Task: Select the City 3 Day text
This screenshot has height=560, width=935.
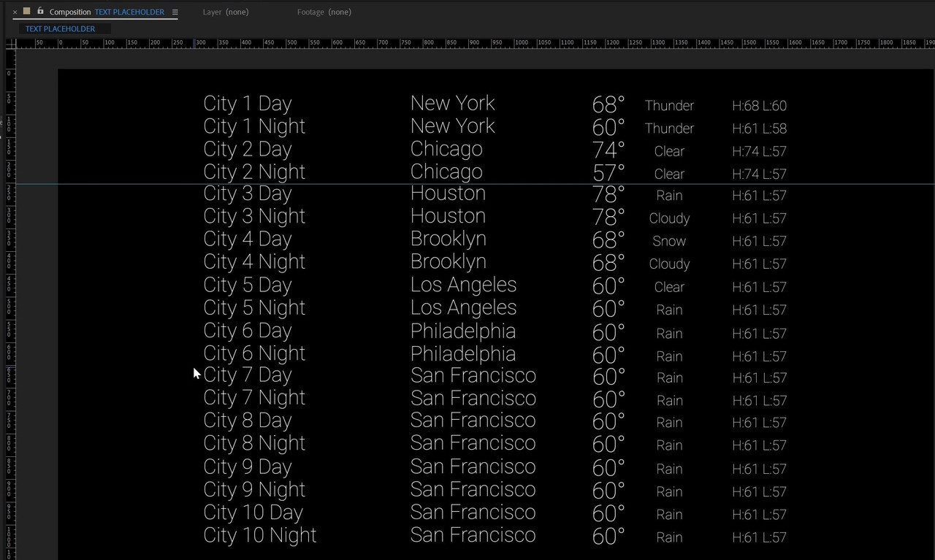Action: click(248, 193)
